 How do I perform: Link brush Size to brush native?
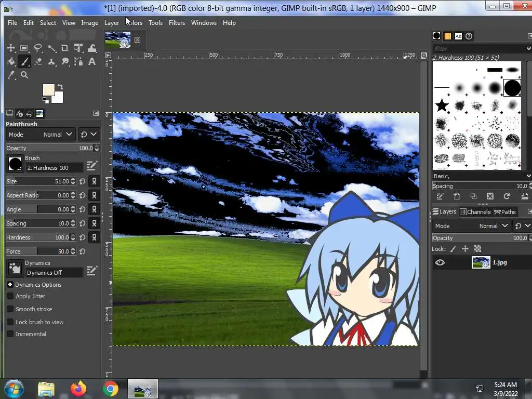click(x=94, y=181)
